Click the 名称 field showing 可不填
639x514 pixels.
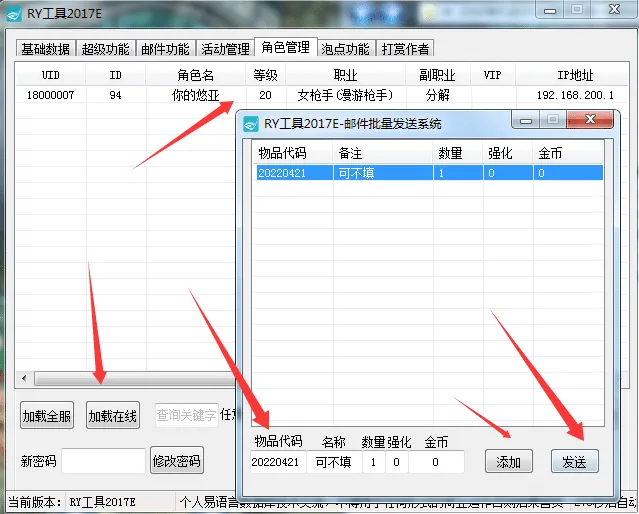[x=334, y=462]
